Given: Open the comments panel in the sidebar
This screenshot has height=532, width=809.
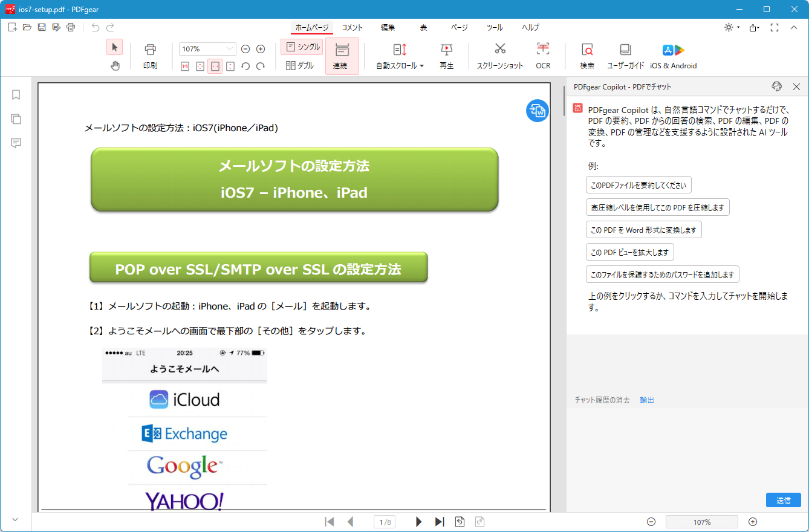Looking at the screenshot, I should [x=16, y=143].
